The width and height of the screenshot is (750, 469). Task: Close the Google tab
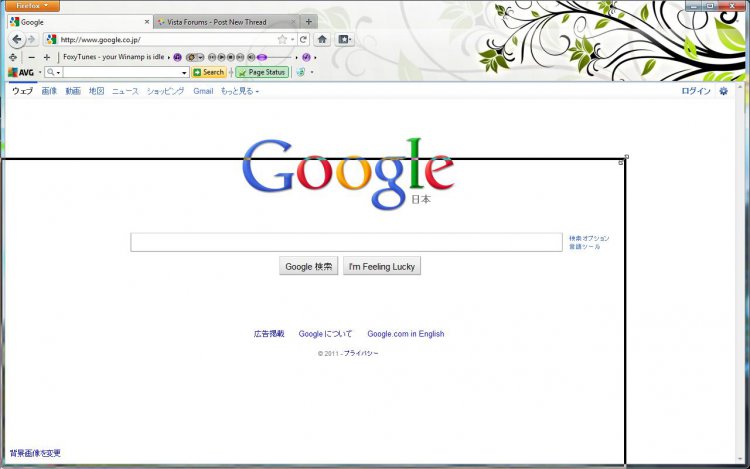click(147, 22)
